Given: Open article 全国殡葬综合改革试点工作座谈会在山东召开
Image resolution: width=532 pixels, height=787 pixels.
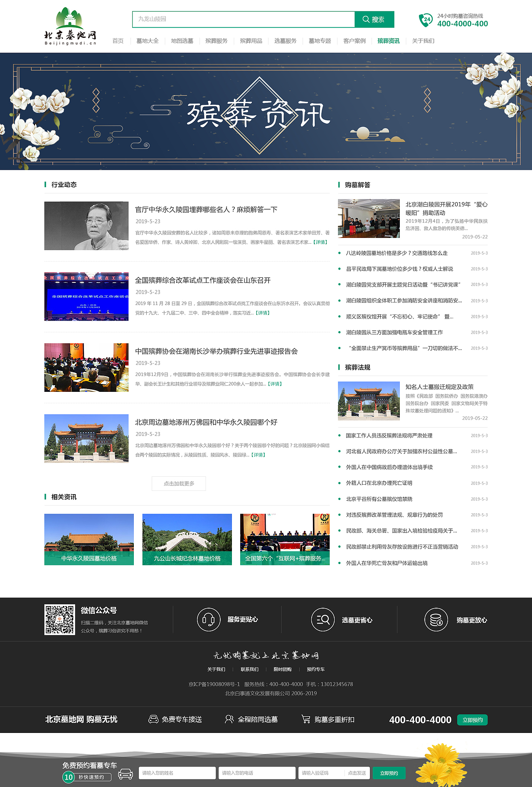Looking at the screenshot, I should tap(203, 280).
